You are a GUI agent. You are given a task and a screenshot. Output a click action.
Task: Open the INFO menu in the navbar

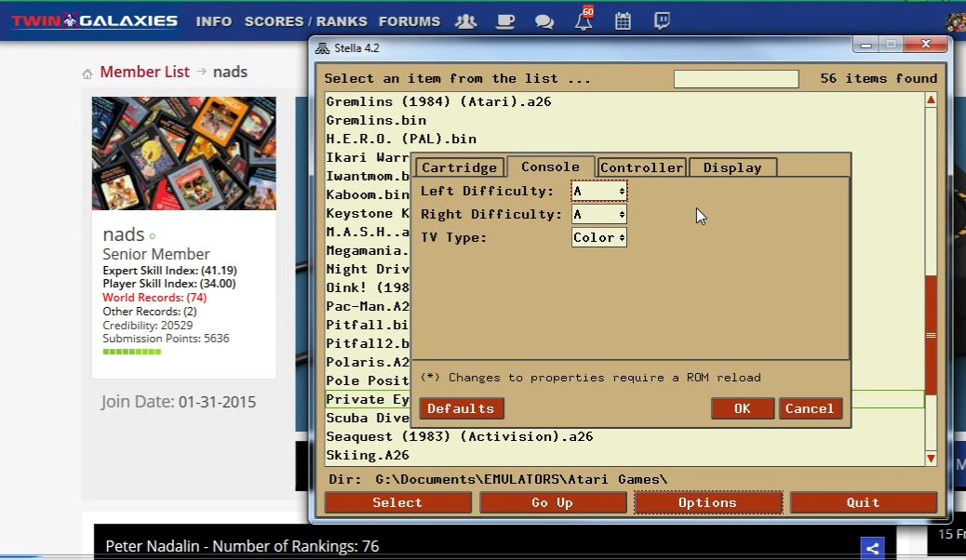tap(214, 21)
